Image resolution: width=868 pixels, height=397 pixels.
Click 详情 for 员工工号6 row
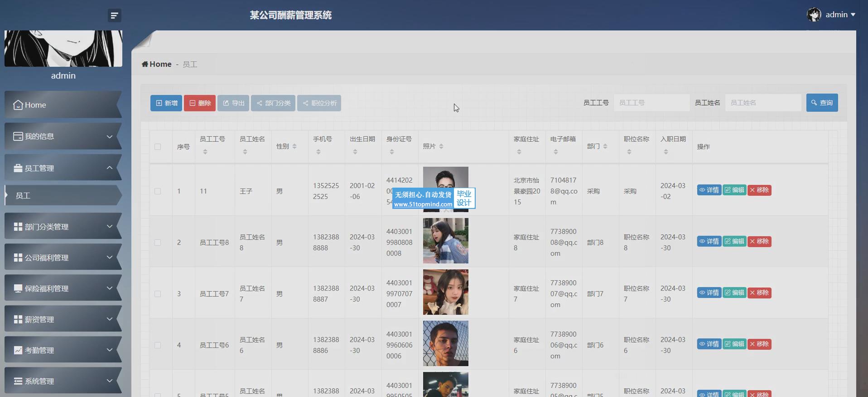click(709, 344)
